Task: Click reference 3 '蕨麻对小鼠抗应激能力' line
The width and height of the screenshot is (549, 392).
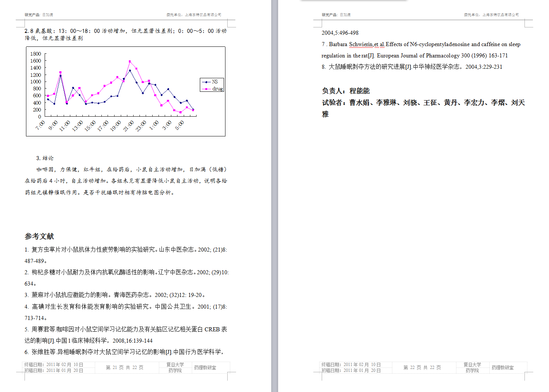Action: [x=115, y=295]
